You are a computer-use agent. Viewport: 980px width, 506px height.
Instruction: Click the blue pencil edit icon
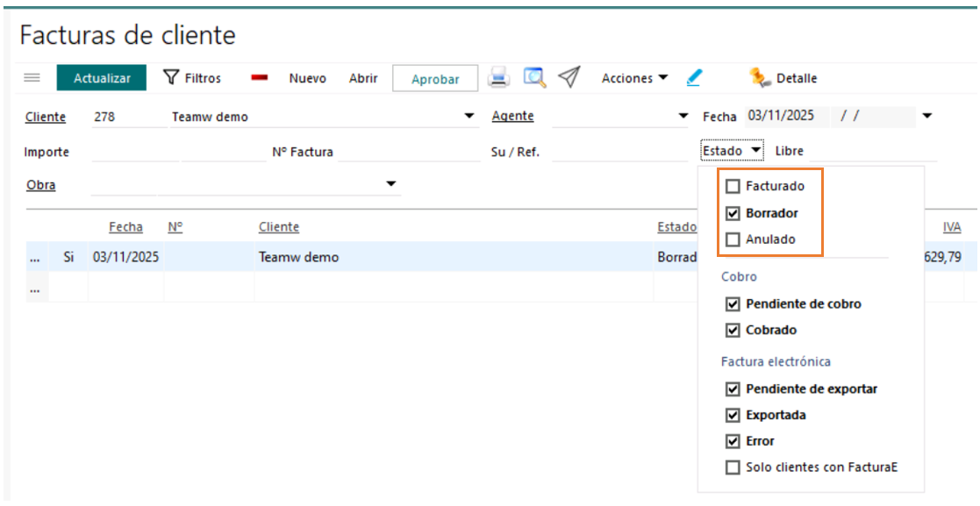pos(694,78)
